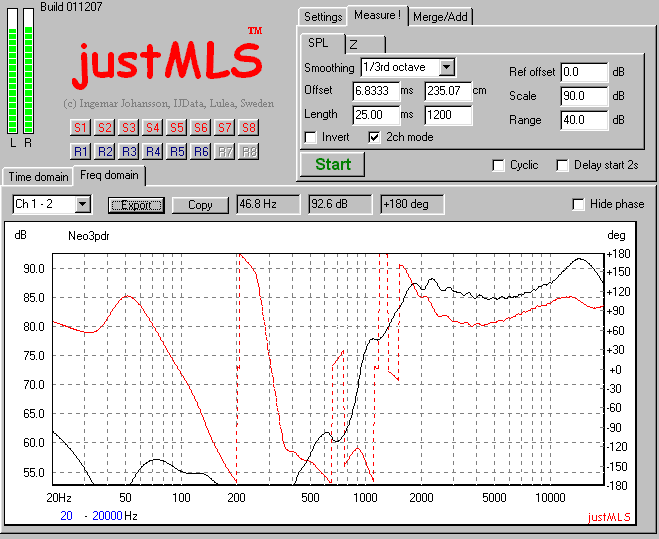Open the Smoothing 1/3rd octave dropdown
Image resolution: width=659 pixels, height=539 pixels.
click(446, 67)
